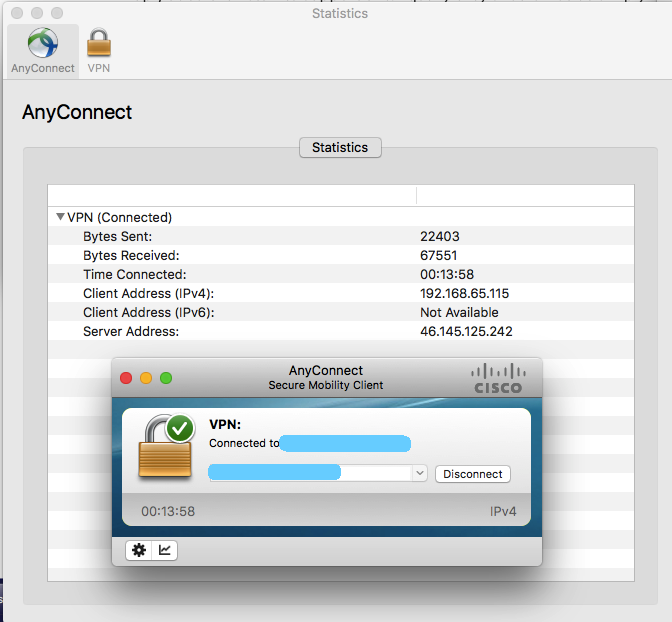Click the VPN server combo box field
Viewport: 672px width, 622px height.
318,473
